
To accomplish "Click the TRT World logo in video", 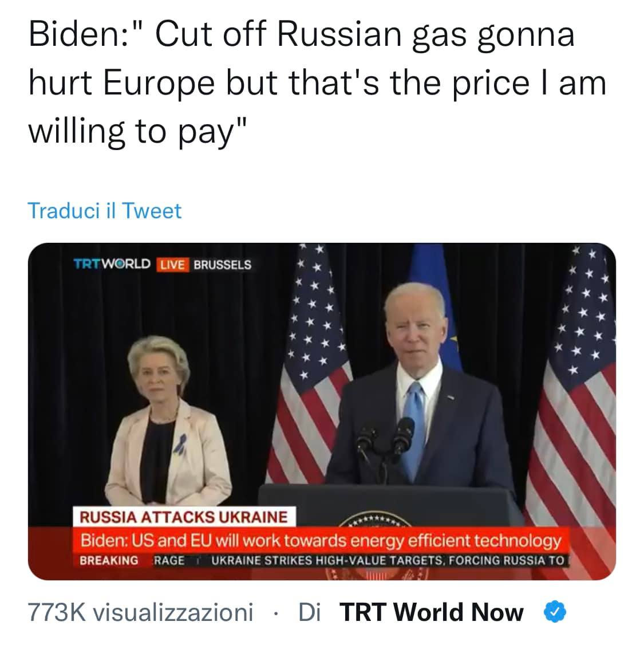I will 112,264.
